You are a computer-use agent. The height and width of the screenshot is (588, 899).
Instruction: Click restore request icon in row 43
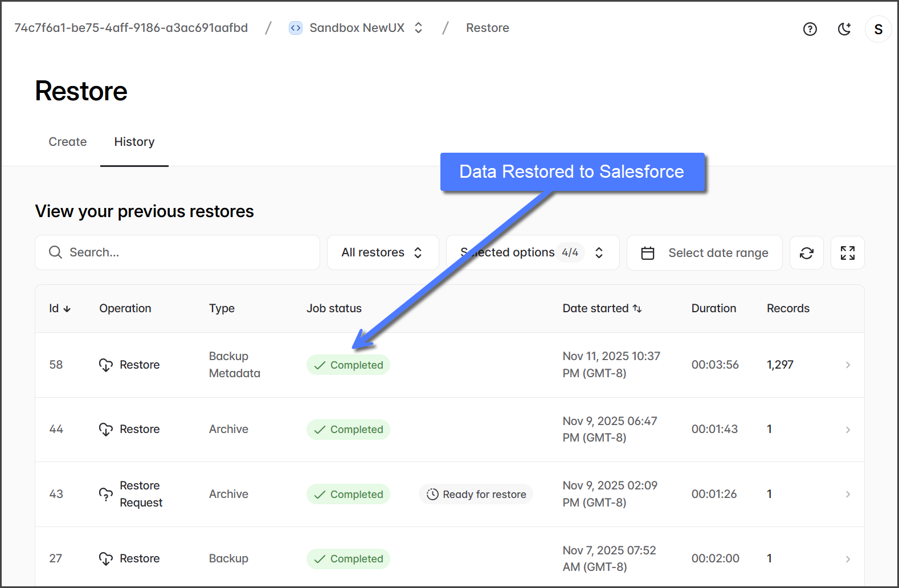[x=106, y=494]
